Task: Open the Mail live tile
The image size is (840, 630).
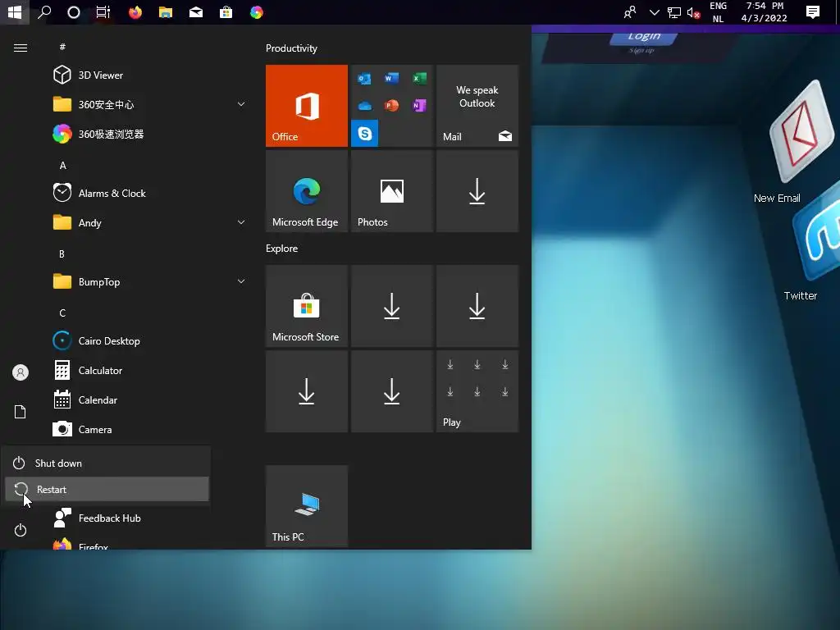Action: [x=477, y=106]
